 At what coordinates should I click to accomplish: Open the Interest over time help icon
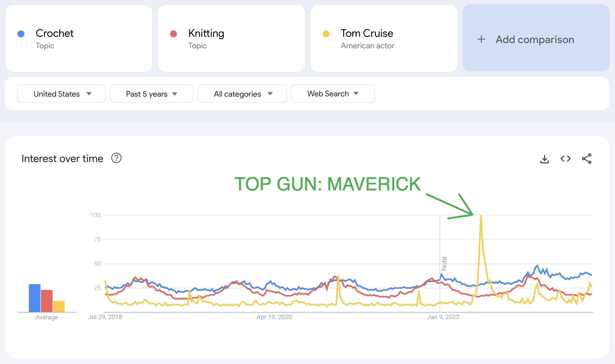(116, 158)
